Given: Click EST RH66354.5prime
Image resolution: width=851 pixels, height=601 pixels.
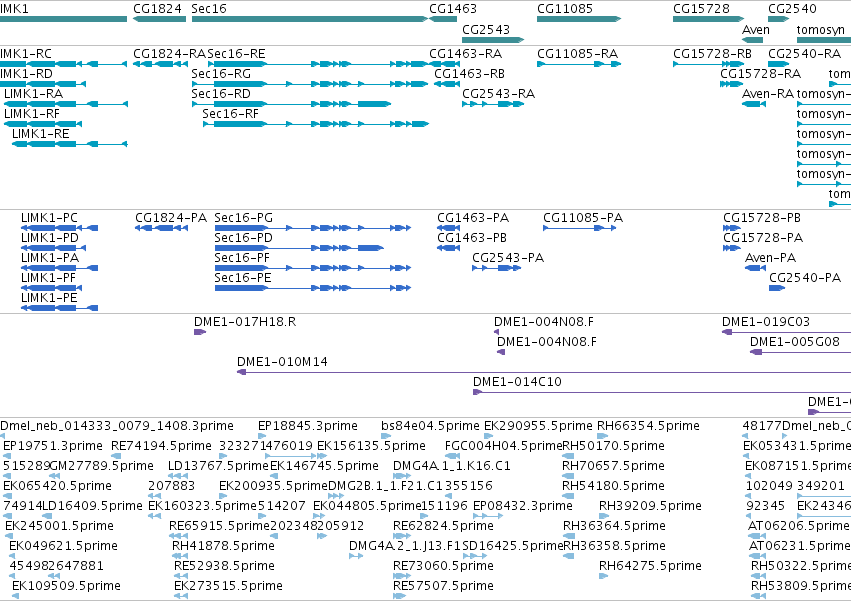Looking at the screenshot, I should (649, 426).
